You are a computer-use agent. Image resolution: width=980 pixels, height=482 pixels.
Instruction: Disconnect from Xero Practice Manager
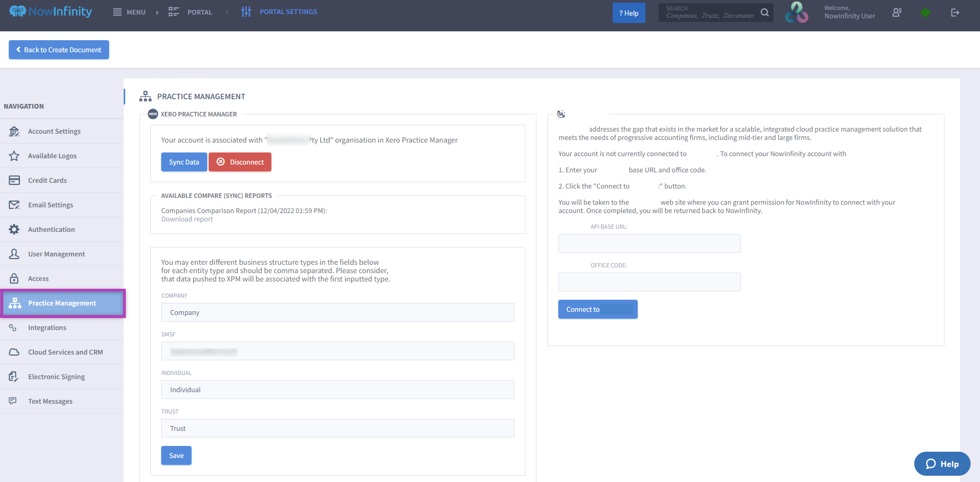[x=240, y=162]
